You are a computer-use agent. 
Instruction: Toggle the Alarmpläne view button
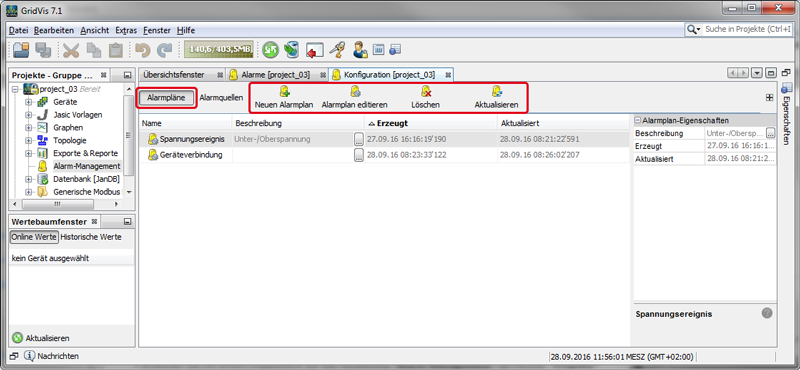coord(166,97)
